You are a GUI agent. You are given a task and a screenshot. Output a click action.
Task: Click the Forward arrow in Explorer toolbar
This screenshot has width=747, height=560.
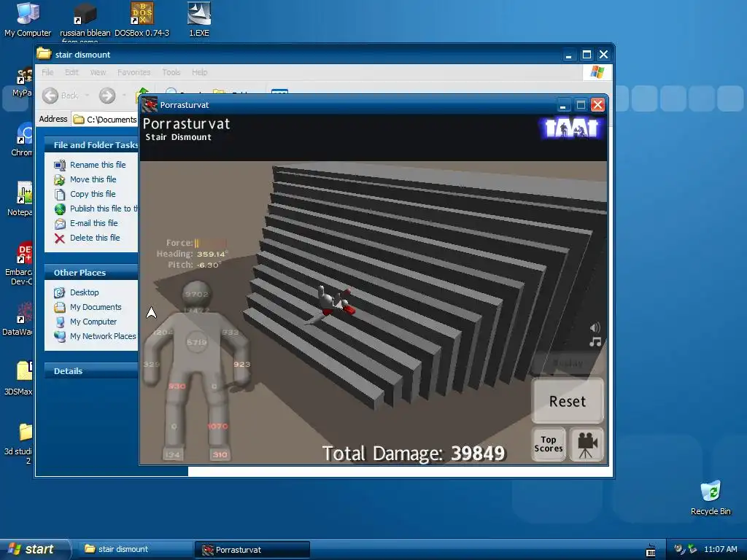click(107, 96)
